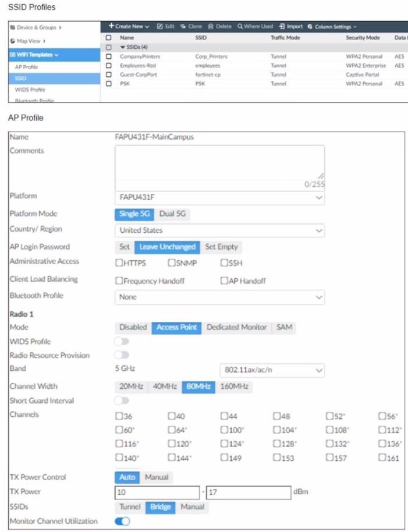Screen dimensions: 408x532
Task: Select Dual 5G platform mode
Action: coord(172,214)
